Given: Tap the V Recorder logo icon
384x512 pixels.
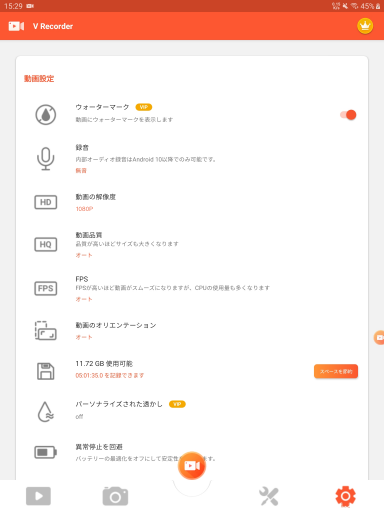Looking at the screenshot, I should point(16,26).
